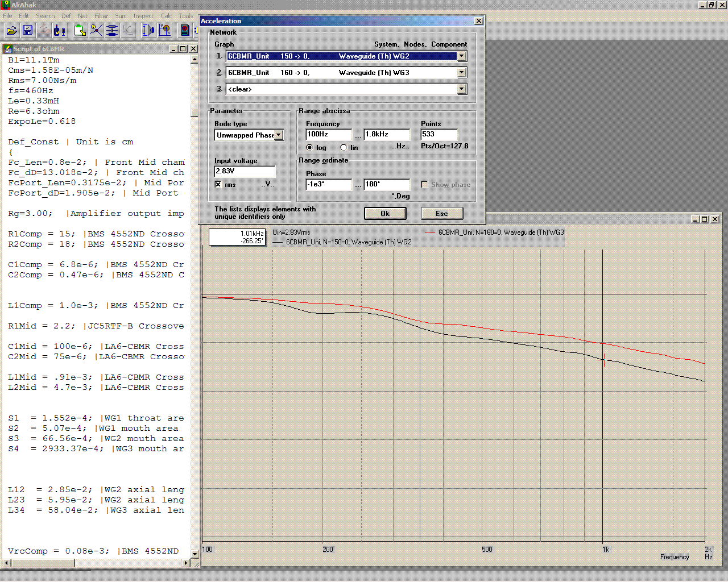Screen dimensions: 728x582
Task: Click the end frequency field 1.8kHz
Action: (x=387, y=135)
